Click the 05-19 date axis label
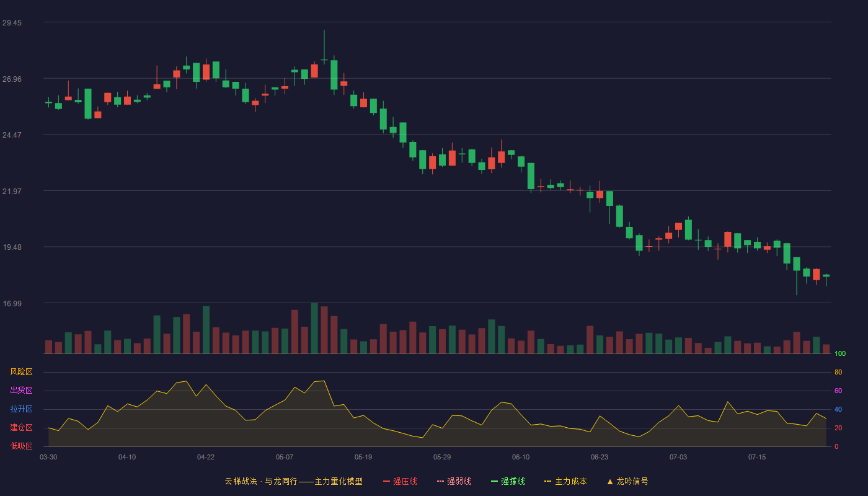 pos(363,457)
